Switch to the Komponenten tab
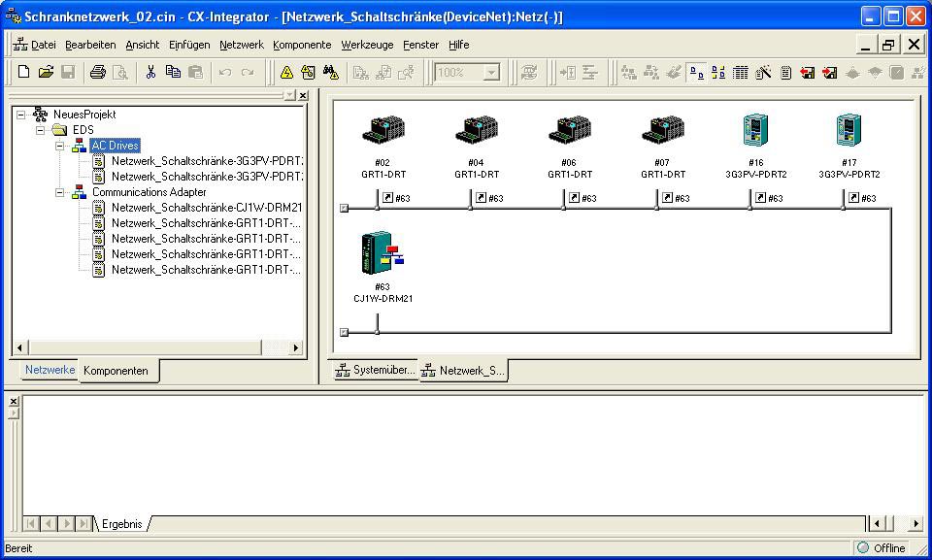This screenshot has height=560, width=932. pyautogui.click(x=116, y=371)
